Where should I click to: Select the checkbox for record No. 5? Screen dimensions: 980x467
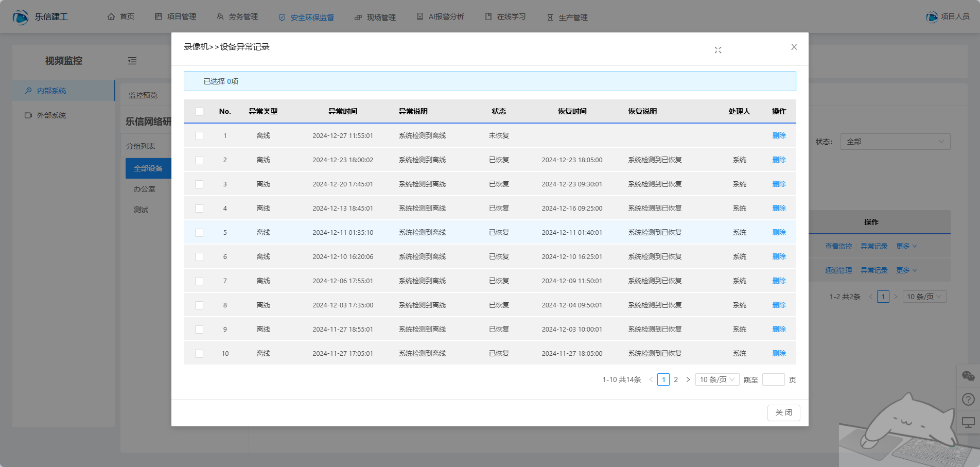199,233
